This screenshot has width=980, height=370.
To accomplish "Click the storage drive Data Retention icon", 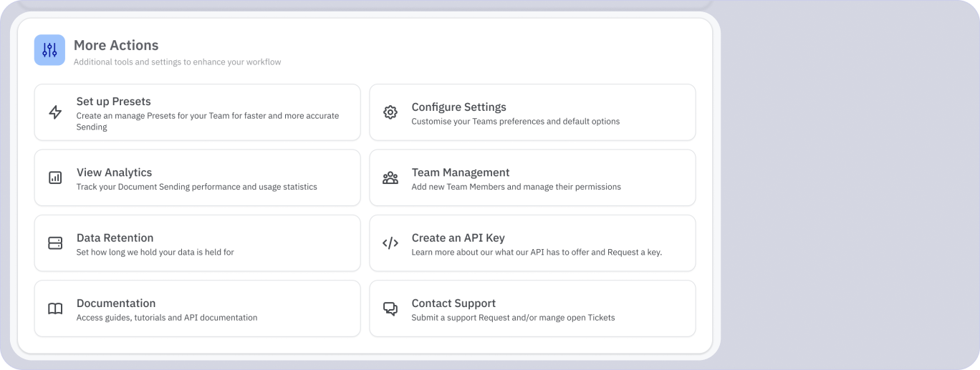I will 55,243.
